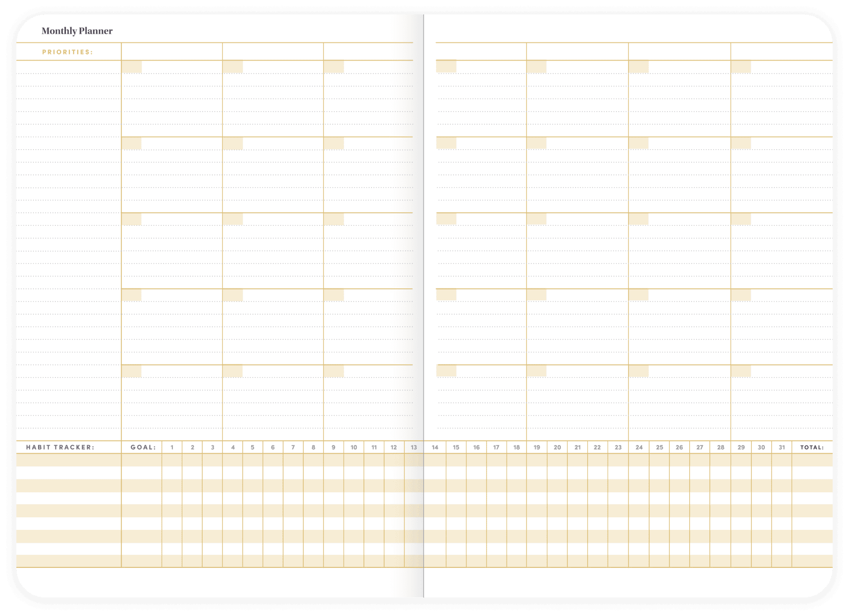Select habit tracker day 21 header
849x616 pixels.
pos(578,447)
